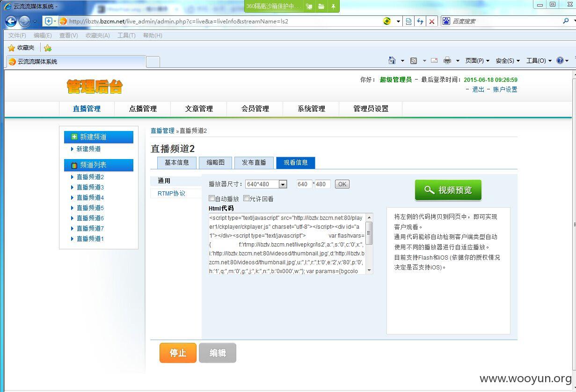
Task: Click the TV icon beside 频道列表 header
Action: coord(74,165)
